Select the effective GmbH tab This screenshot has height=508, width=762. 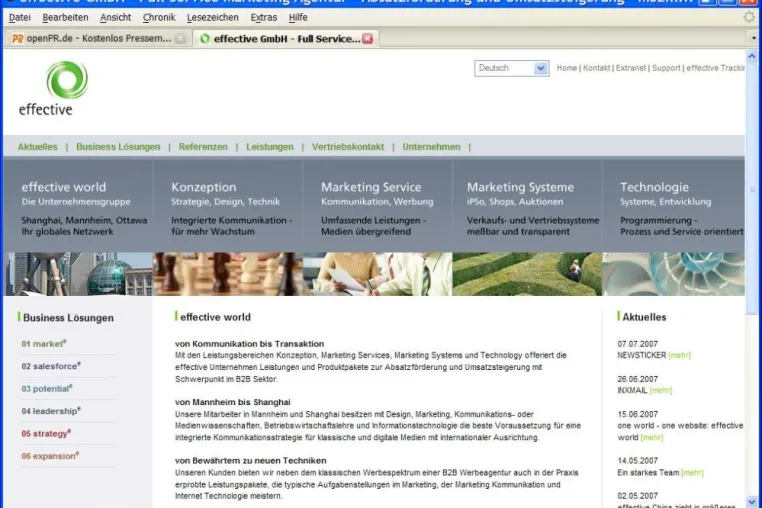point(286,38)
